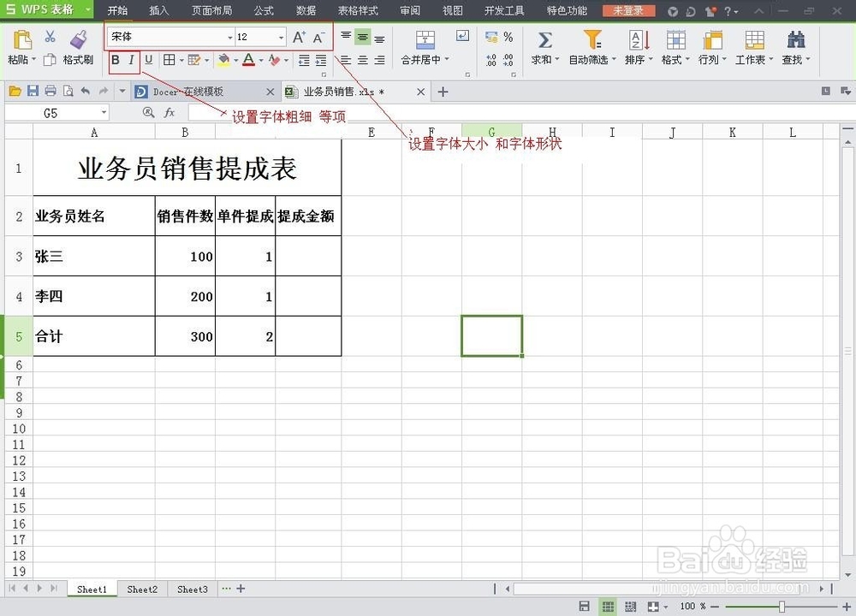856x616 pixels.
Task: Open the WPS 表格 application menu arrow
Action: [x=88, y=9]
